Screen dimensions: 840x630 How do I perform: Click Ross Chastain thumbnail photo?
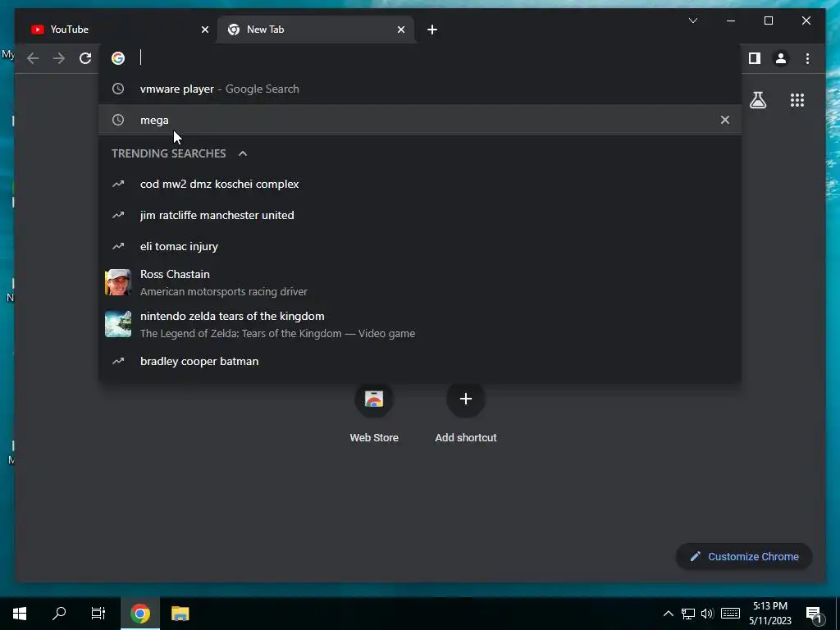click(x=118, y=282)
